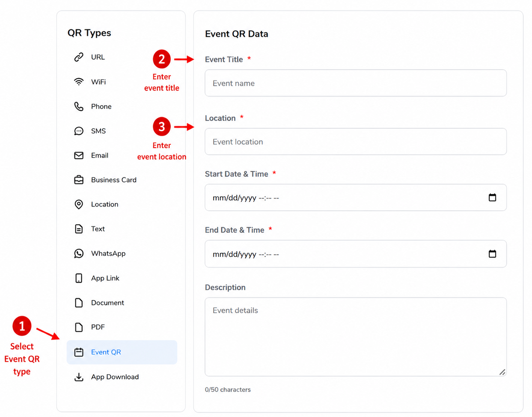This screenshot has height=417, width=532.
Task: Click the URL link chain icon
Action: tap(79, 57)
